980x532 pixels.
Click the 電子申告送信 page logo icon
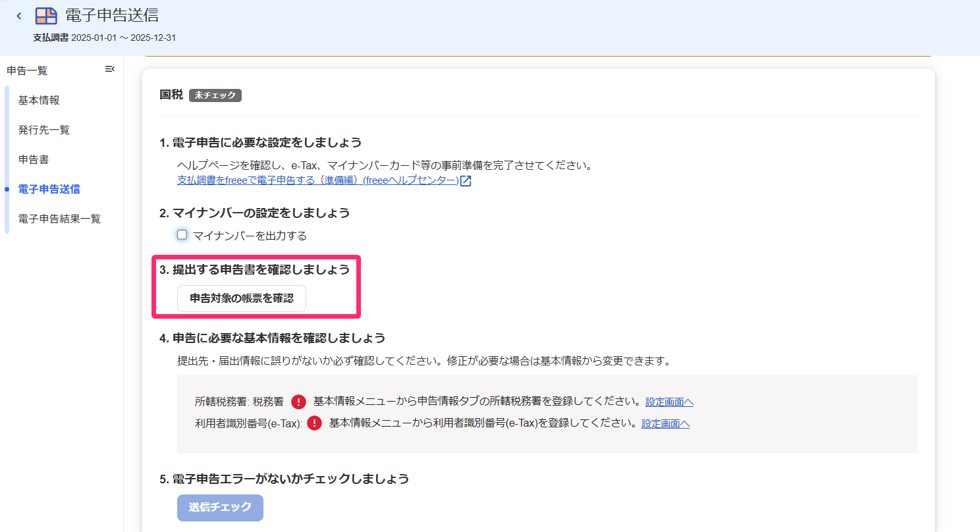click(x=46, y=16)
